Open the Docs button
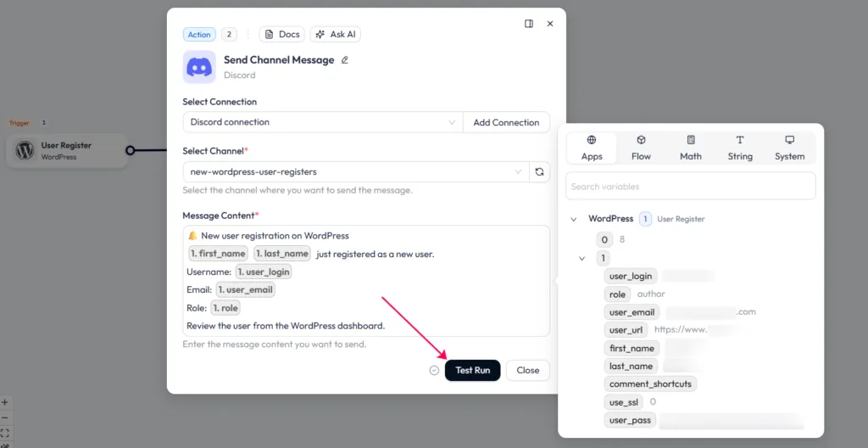This screenshot has width=868, height=448. [x=282, y=35]
